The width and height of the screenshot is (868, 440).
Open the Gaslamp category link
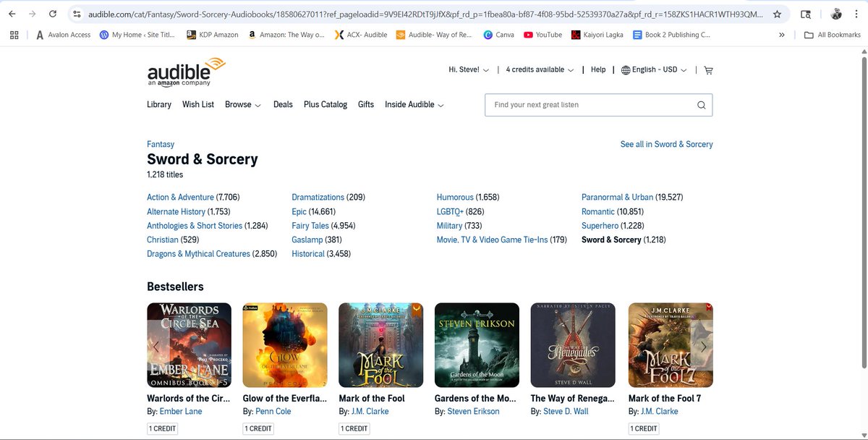[307, 240]
